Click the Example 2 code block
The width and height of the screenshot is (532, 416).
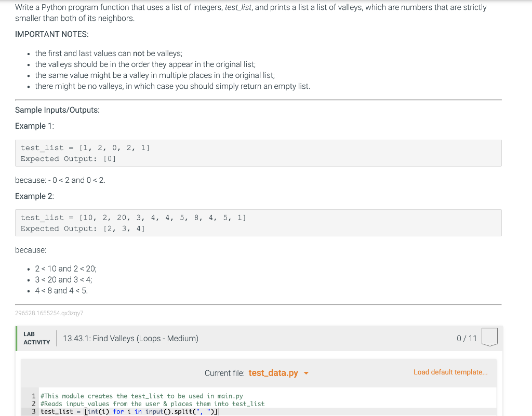(258, 223)
